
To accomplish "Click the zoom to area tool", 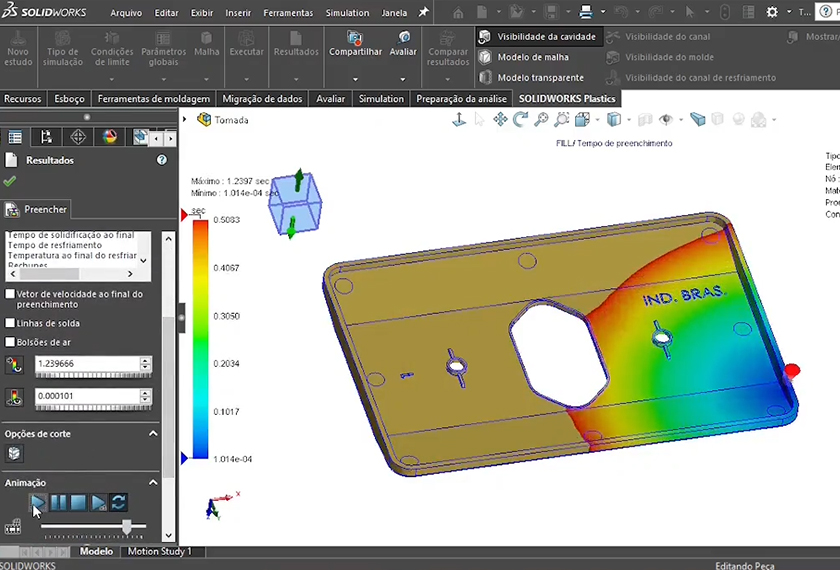I will coord(561,119).
